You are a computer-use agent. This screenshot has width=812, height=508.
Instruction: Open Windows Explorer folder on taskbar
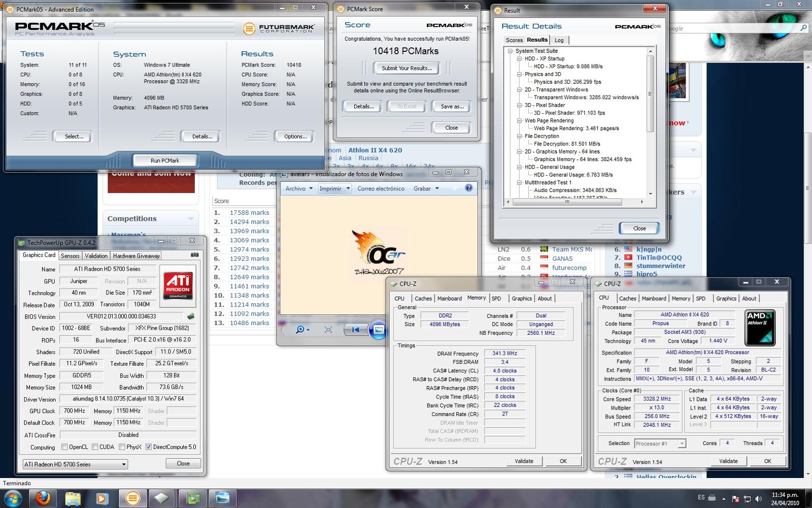[73, 498]
